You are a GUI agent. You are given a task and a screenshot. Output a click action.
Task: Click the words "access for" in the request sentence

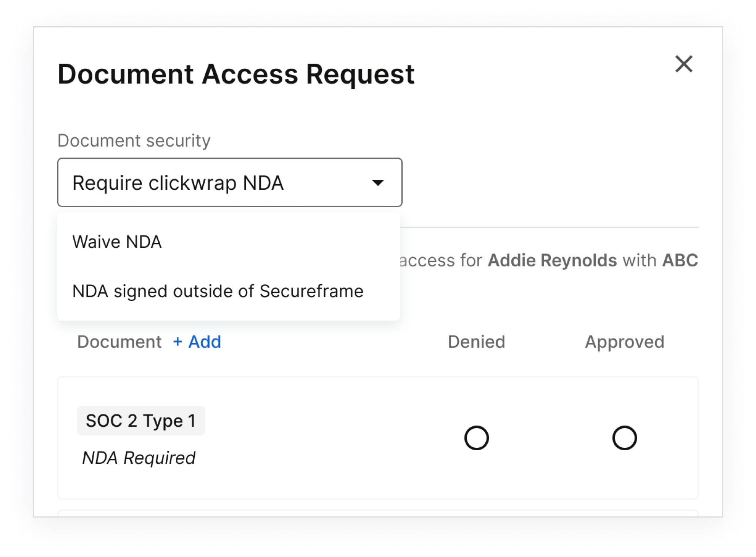coord(441,261)
